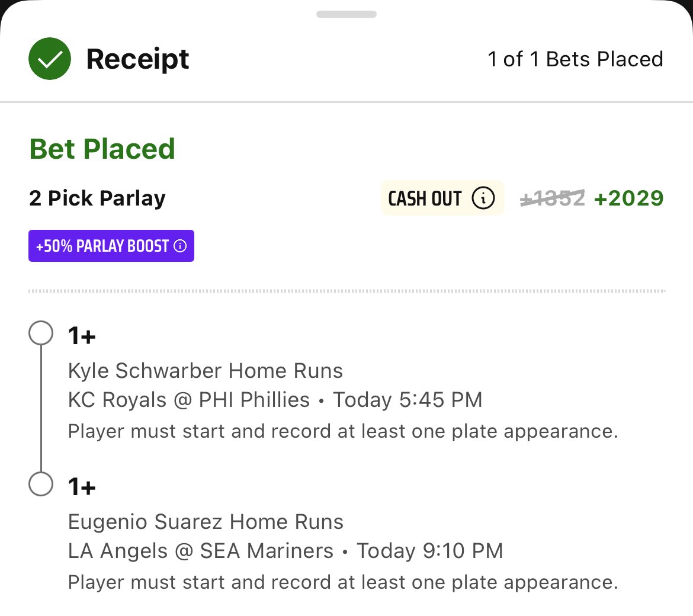The height and width of the screenshot is (616, 693).
Task: Tap the Cash Out button
Action: [x=442, y=198]
